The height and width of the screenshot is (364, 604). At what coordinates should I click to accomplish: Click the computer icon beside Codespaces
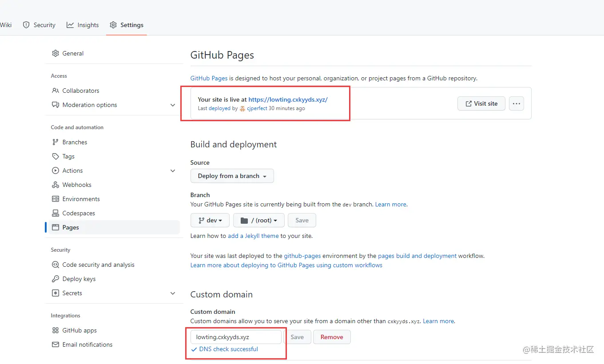(56, 213)
